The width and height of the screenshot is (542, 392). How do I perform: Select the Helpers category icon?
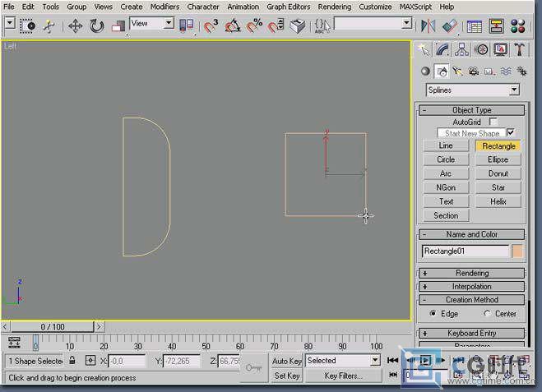(x=489, y=71)
